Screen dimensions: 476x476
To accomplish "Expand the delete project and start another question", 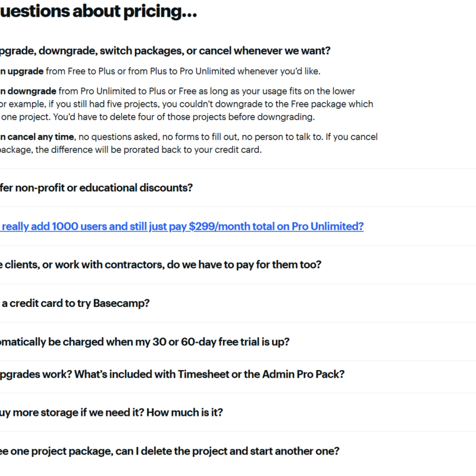I will 170,450.
